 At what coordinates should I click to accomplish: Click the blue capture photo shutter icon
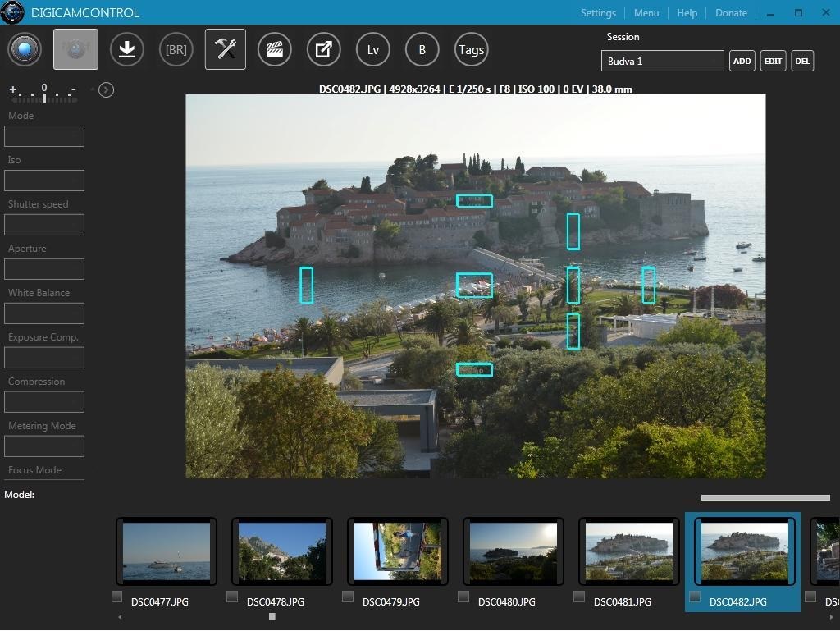coord(25,49)
